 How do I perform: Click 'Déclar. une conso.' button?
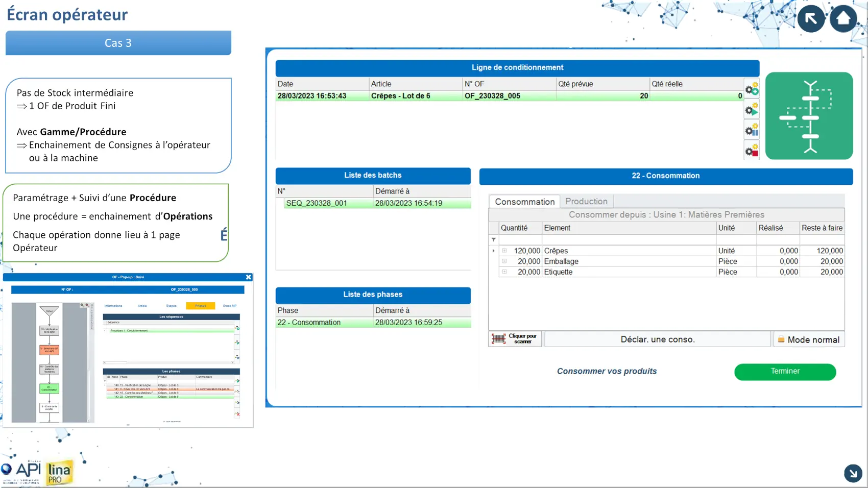[657, 339]
